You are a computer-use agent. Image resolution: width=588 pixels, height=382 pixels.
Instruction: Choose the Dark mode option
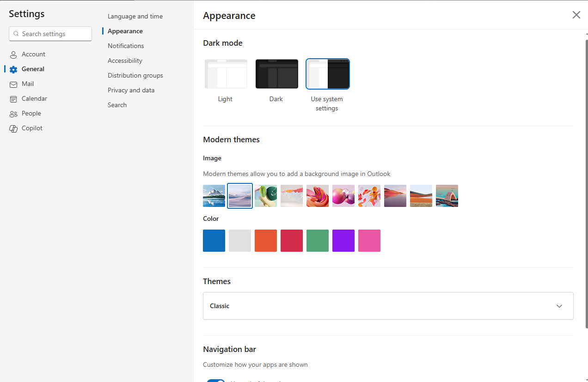click(276, 74)
